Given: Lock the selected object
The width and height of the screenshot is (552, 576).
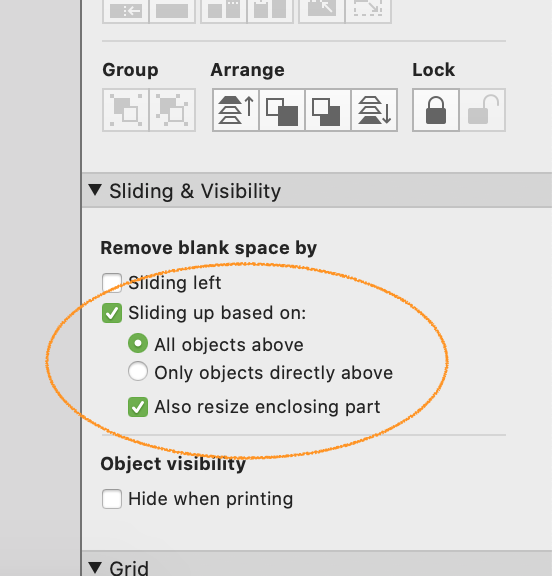Looking at the screenshot, I should (x=436, y=110).
